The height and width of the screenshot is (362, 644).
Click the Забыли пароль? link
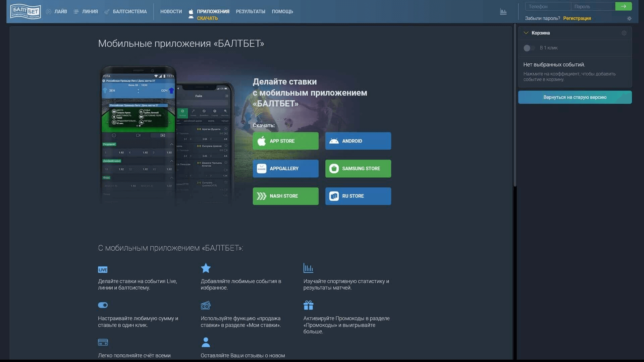pos(542,18)
